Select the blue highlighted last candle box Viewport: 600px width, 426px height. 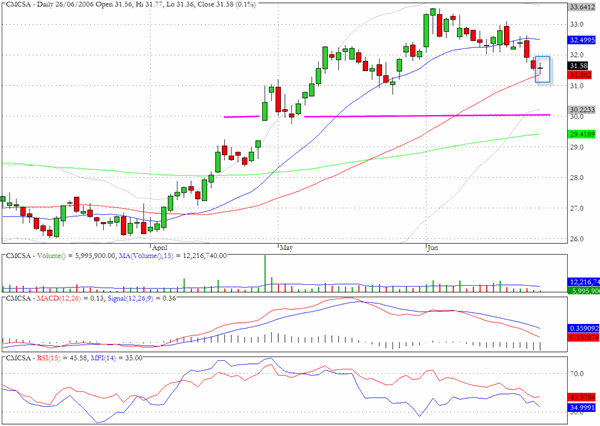click(x=543, y=70)
